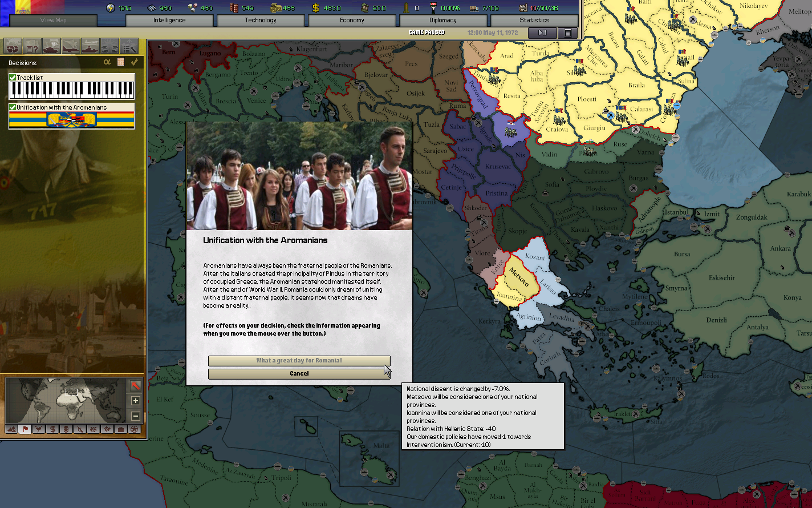This screenshot has width=812, height=508.
Task: Toggle the Track list decision checkbox
Action: pyautogui.click(x=13, y=78)
